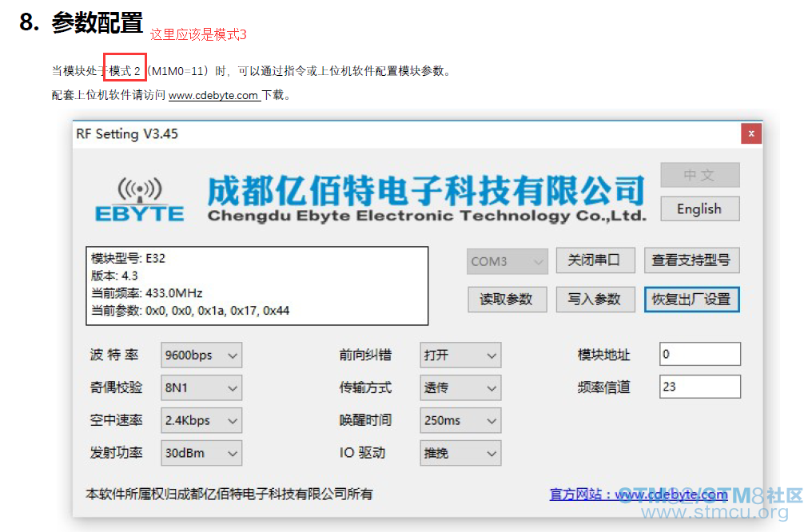
Task: Click 恢复出厂设置 button
Action: click(x=691, y=300)
